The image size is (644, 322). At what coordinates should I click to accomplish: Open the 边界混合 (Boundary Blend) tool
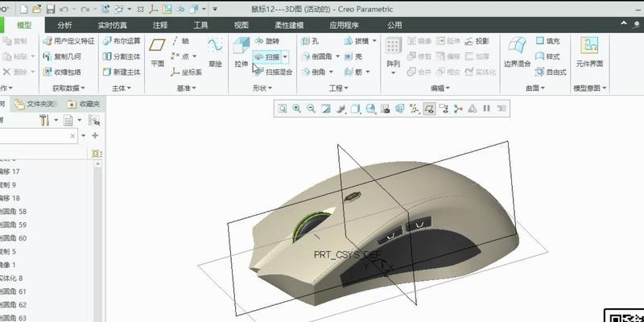(x=518, y=53)
